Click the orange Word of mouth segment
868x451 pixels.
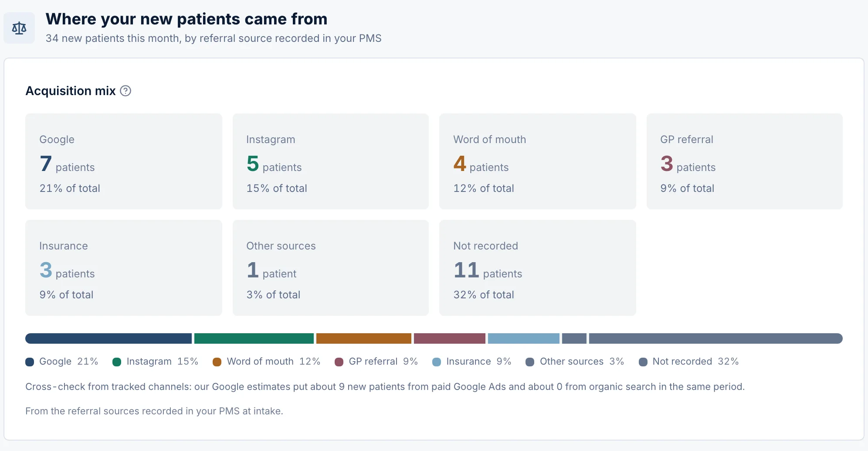click(x=364, y=338)
